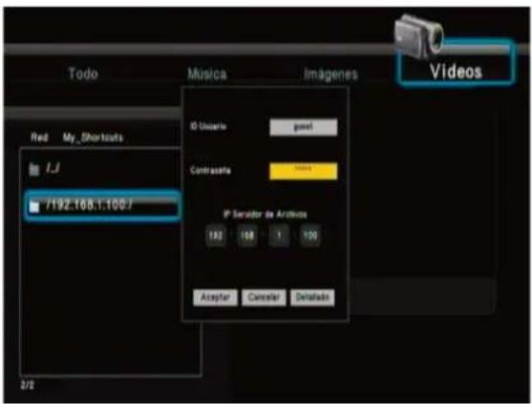
Task: Click the My_Shortcuts breadcrumb label
Action: click(93, 138)
